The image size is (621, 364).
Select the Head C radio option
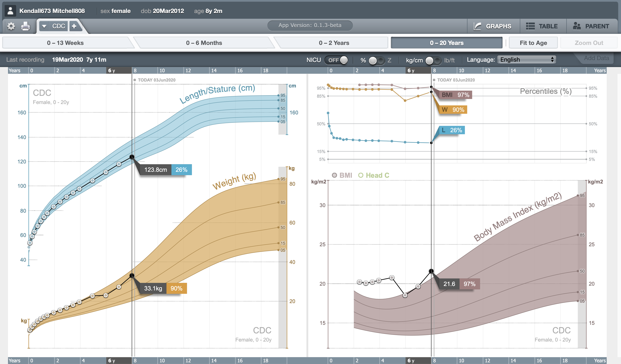point(361,175)
